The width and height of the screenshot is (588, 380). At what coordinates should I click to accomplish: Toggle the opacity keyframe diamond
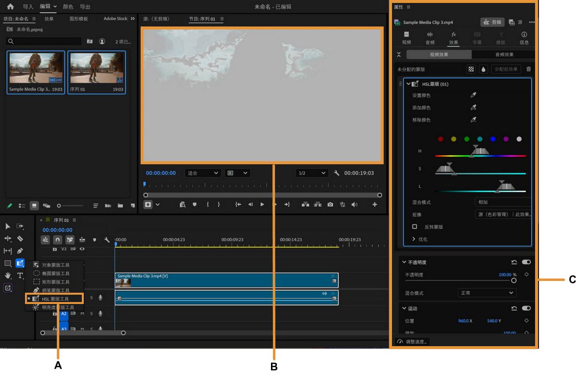click(527, 275)
